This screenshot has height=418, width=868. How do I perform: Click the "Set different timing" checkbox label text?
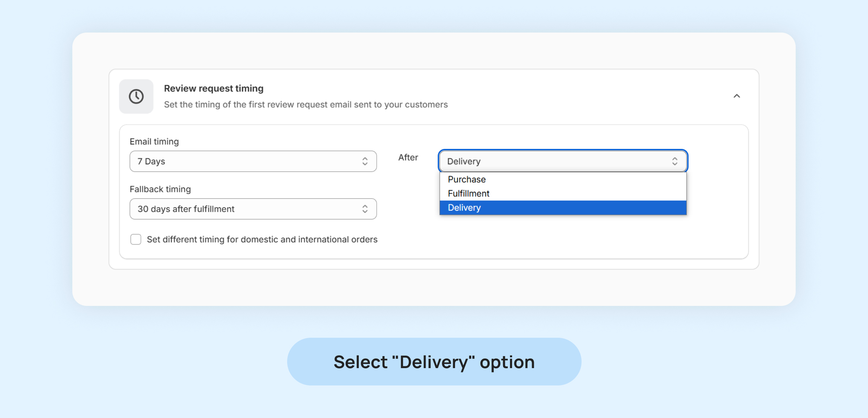pyautogui.click(x=262, y=239)
